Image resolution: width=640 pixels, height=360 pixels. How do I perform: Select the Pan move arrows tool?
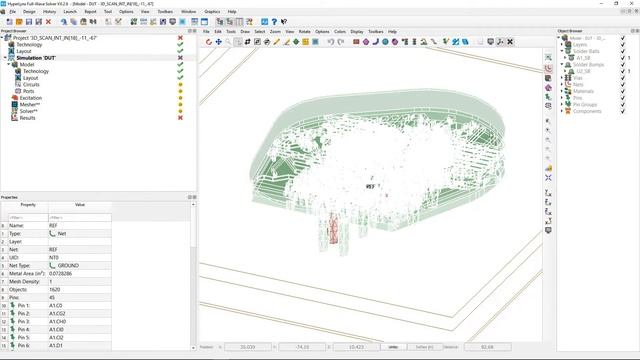pos(218,42)
